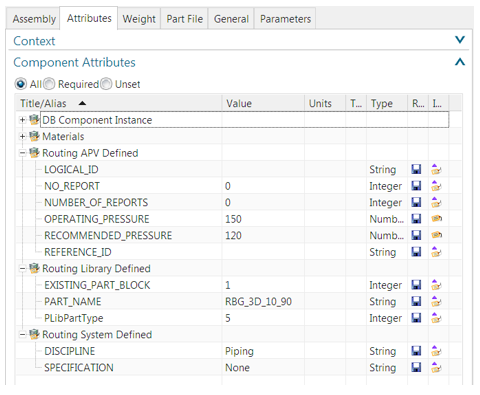Image resolution: width=480 pixels, height=395 pixels.
Task: Expand the DB Component Instance node
Action: (22, 120)
